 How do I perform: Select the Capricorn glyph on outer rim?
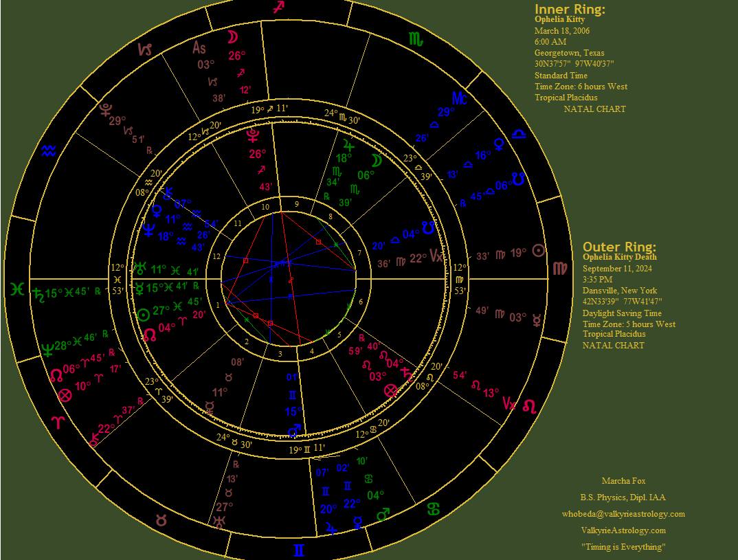click(x=145, y=49)
